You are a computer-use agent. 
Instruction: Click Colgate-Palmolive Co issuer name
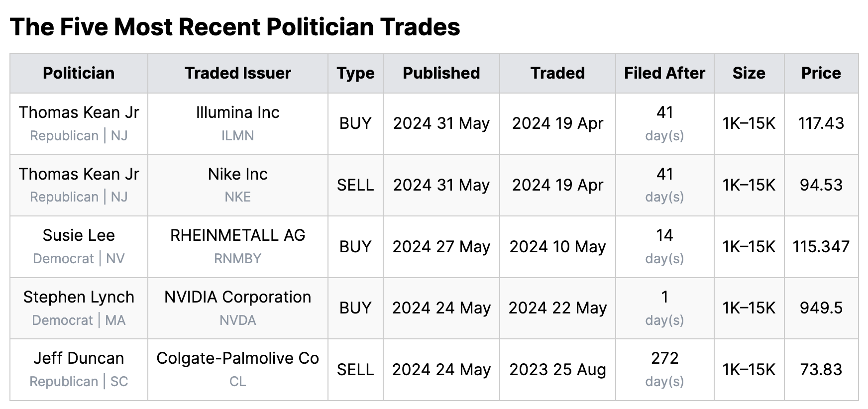[x=238, y=358]
